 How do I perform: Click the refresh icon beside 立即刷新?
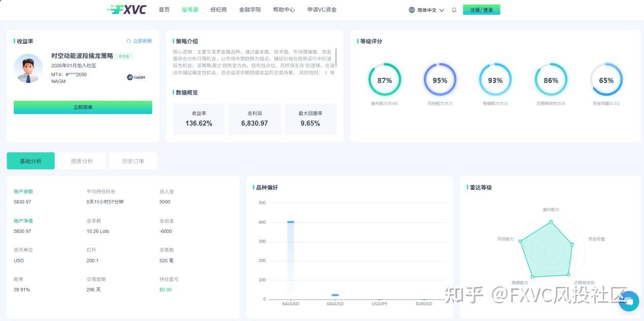(x=128, y=41)
